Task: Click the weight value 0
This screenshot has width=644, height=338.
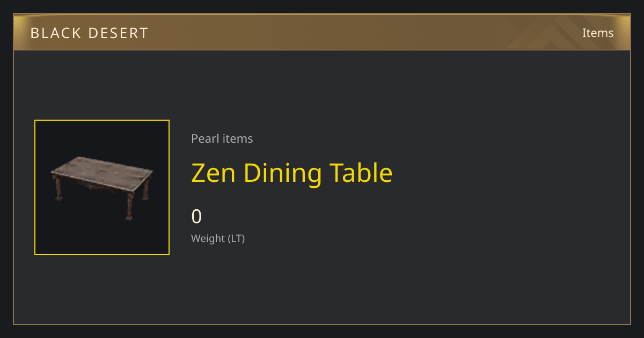Action: point(196,217)
